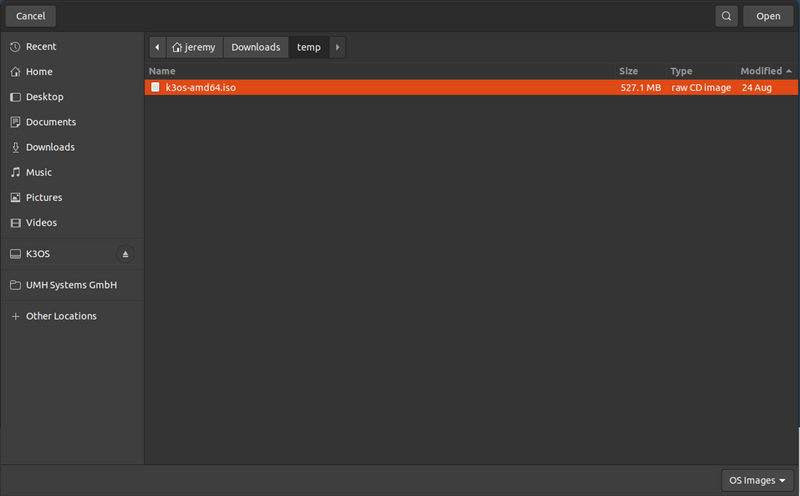800x496 pixels.
Task: Click the back arrow in path bar
Action: pyautogui.click(x=157, y=47)
